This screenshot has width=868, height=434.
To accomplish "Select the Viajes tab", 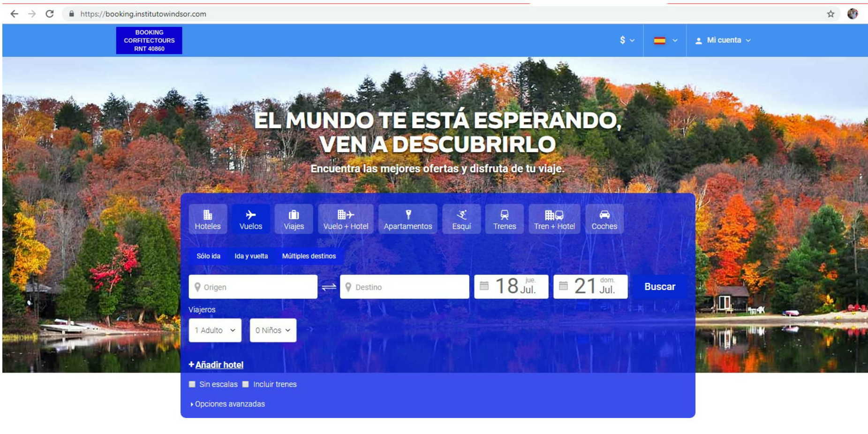I will [294, 219].
